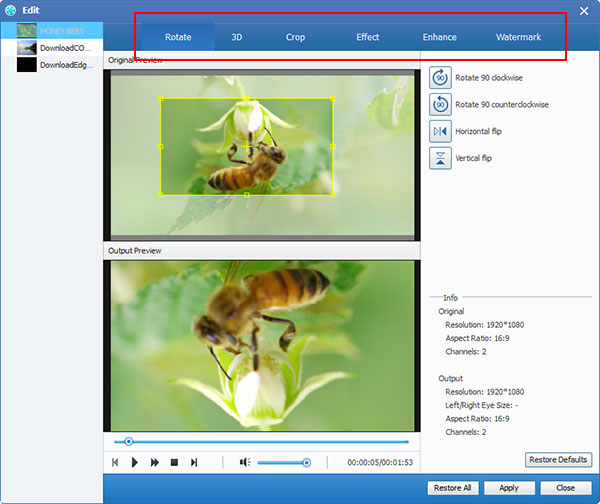600x504 pixels.
Task: Click 'Vertical flip' label text
Action: point(473,158)
